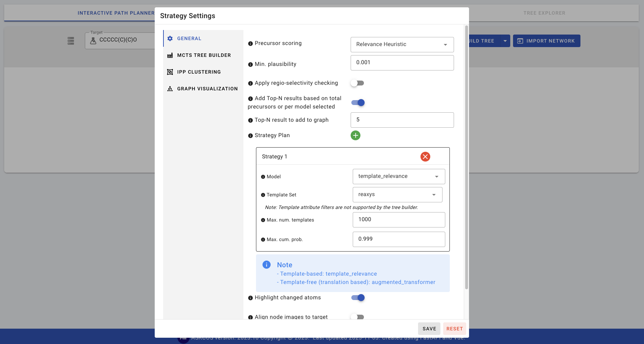Open Precursor scoring dropdown
Viewport: 644px width, 344px height.
[x=402, y=44]
